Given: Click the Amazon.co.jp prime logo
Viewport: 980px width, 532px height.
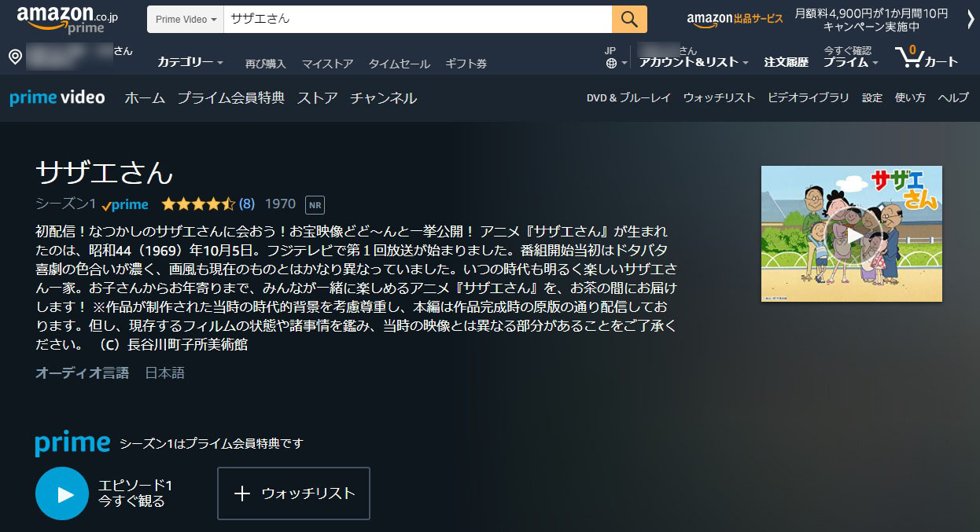Looking at the screenshot, I should [x=68, y=20].
